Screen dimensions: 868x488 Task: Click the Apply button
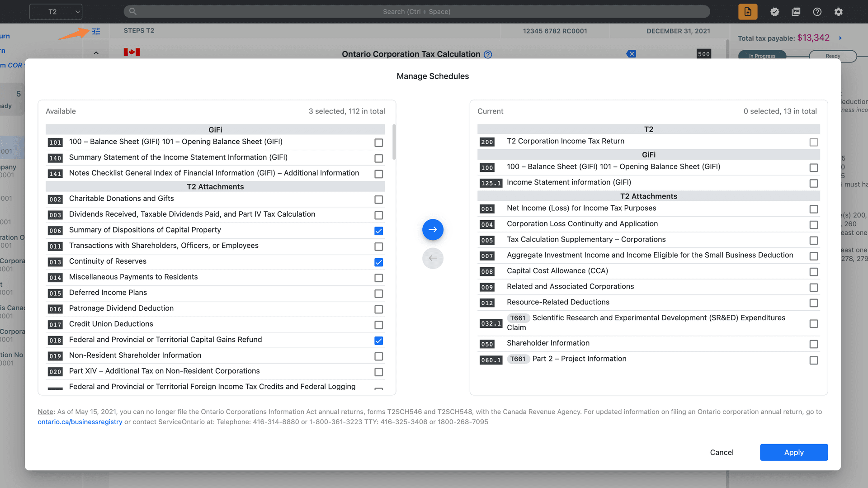pyautogui.click(x=794, y=452)
